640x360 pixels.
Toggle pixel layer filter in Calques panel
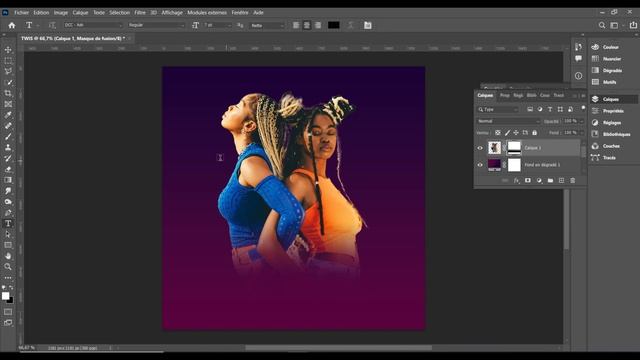click(x=530, y=109)
